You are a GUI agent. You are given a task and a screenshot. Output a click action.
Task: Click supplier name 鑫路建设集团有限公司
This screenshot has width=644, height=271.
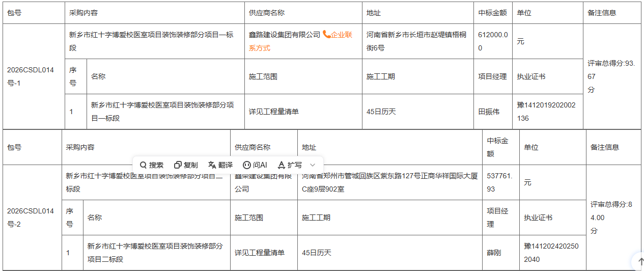point(285,35)
